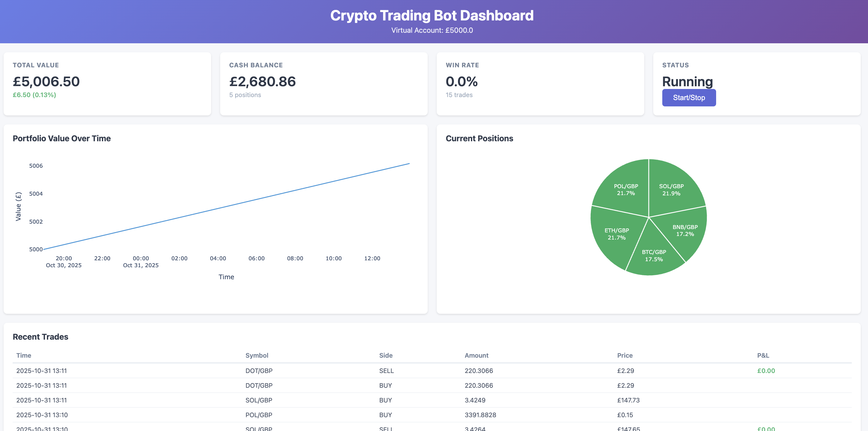868x431 pixels.
Task: Click the Current Positions panel heading
Action: coord(480,138)
